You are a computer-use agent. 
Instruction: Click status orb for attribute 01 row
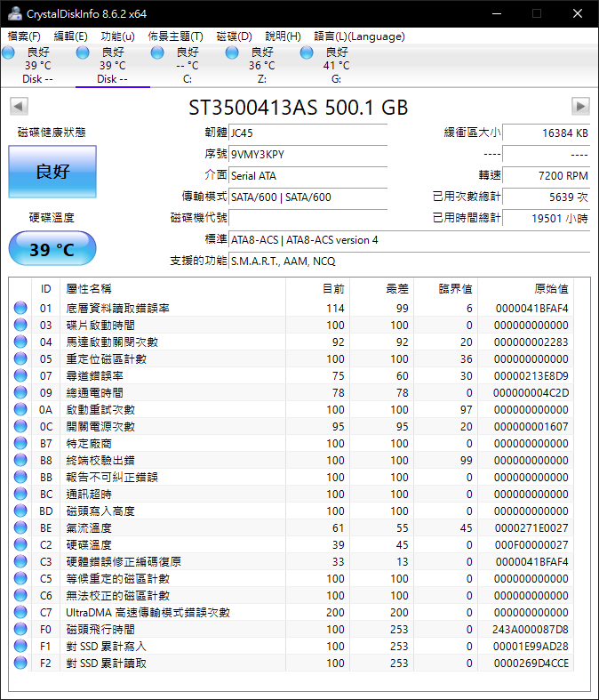[20, 308]
